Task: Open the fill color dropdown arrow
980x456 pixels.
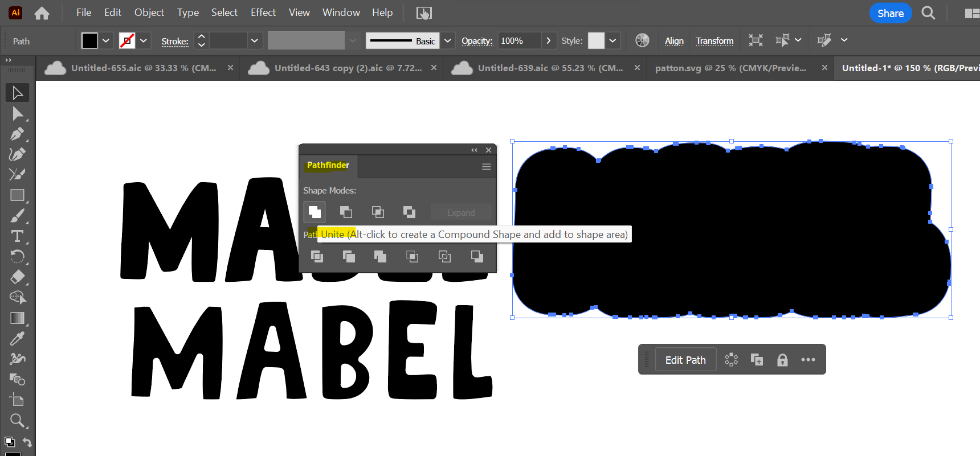Action: coord(105,41)
